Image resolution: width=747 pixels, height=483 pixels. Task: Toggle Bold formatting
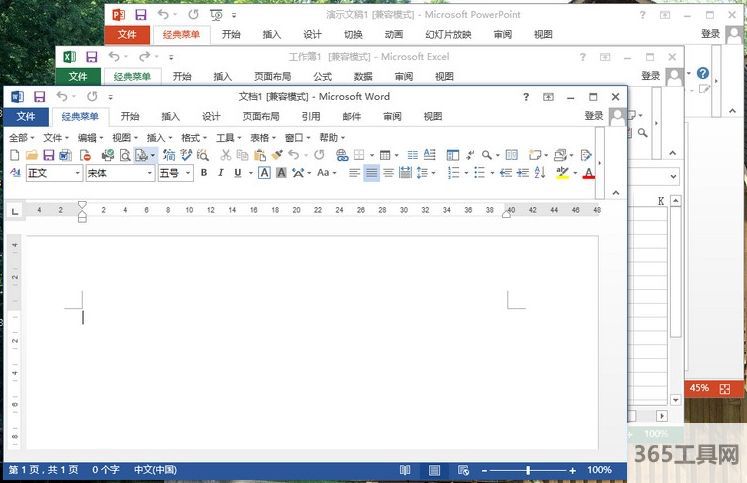(204, 172)
